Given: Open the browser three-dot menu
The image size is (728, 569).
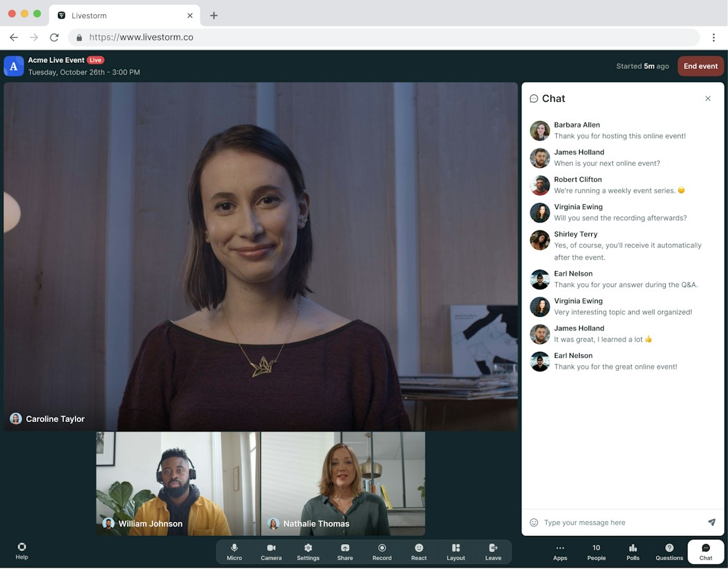Looking at the screenshot, I should 714,37.
